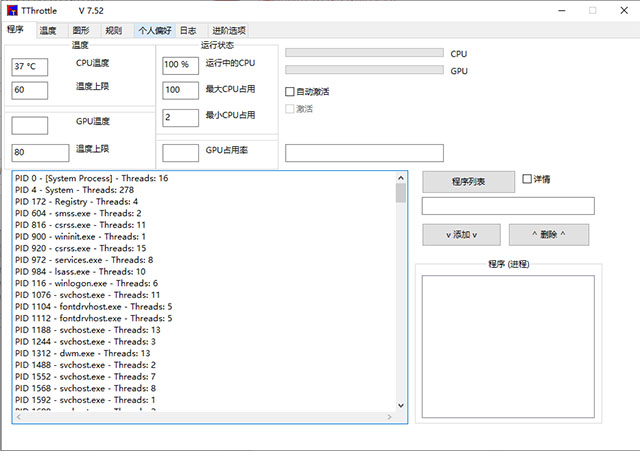Screen dimensions: 640x451
Task: Click the GPU 温度上限 field with 80
Action: tap(40, 153)
